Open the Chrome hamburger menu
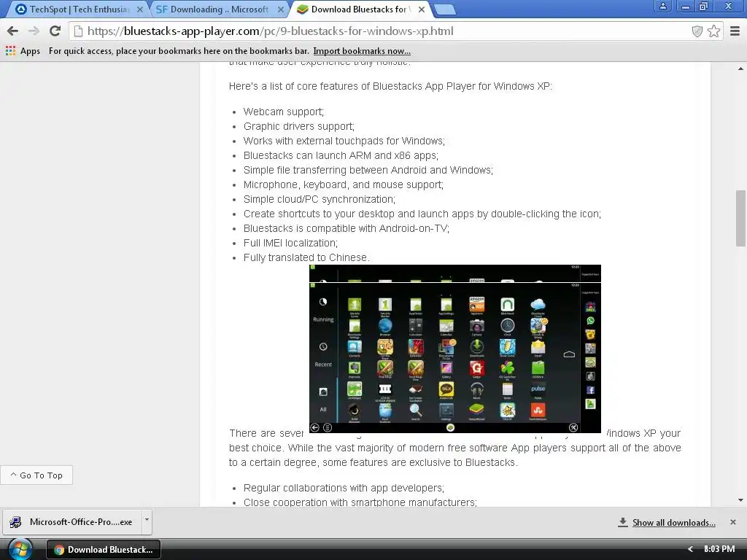 click(x=735, y=31)
